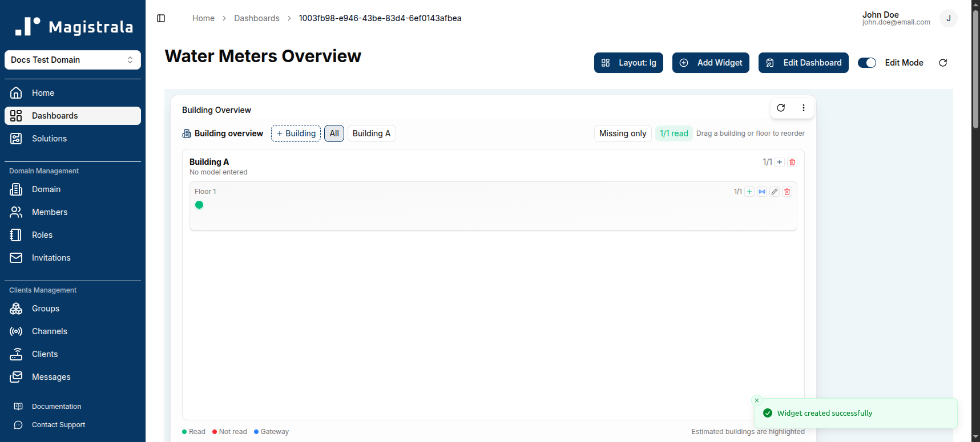The height and width of the screenshot is (442, 980).
Task: Toggle the sidebar collapse icon
Action: coord(161,18)
